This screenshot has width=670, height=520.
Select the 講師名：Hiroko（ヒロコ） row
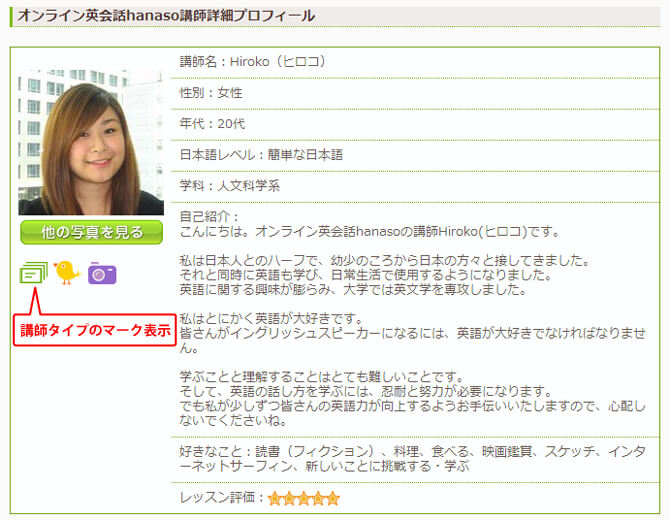415,62
